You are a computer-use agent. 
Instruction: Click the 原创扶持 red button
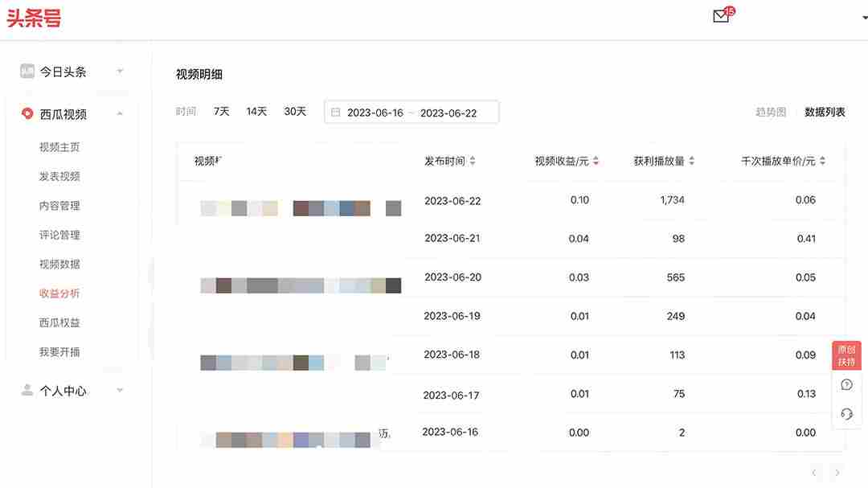(846, 355)
